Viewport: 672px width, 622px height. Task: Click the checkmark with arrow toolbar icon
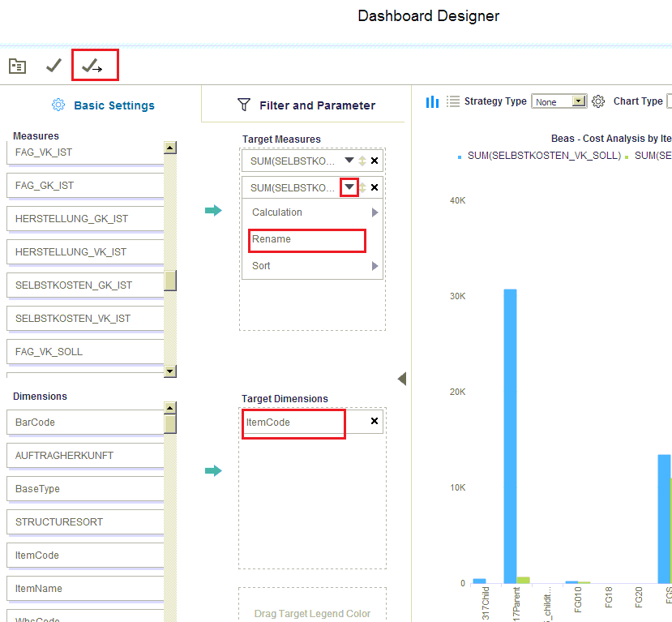point(92,66)
